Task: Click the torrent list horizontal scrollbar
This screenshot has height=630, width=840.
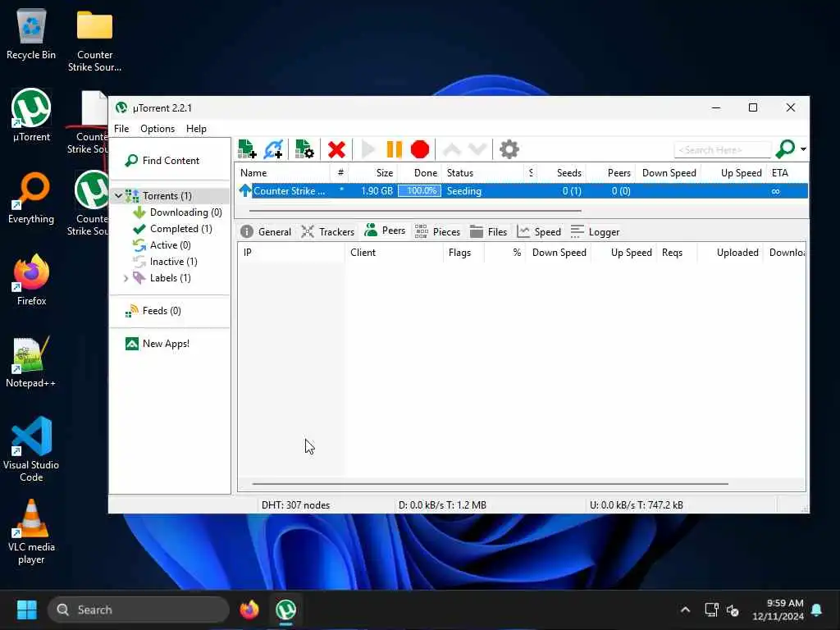Action: (x=415, y=211)
